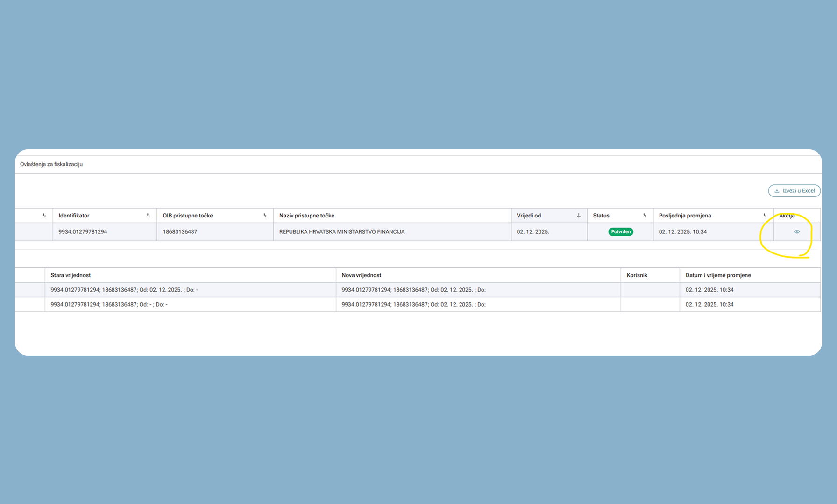This screenshot has height=504, width=837.
Task: Click sort icon in Posljednja promjena header
Action: 765,216
